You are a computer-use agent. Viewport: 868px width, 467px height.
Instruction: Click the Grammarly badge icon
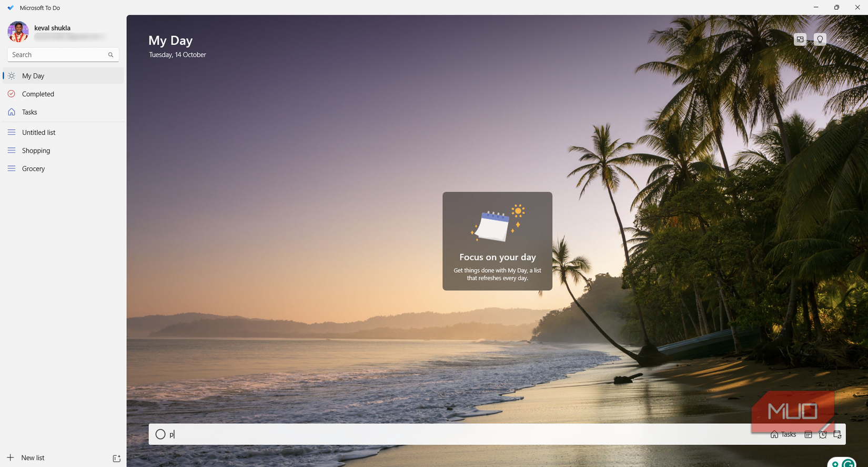click(849, 464)
